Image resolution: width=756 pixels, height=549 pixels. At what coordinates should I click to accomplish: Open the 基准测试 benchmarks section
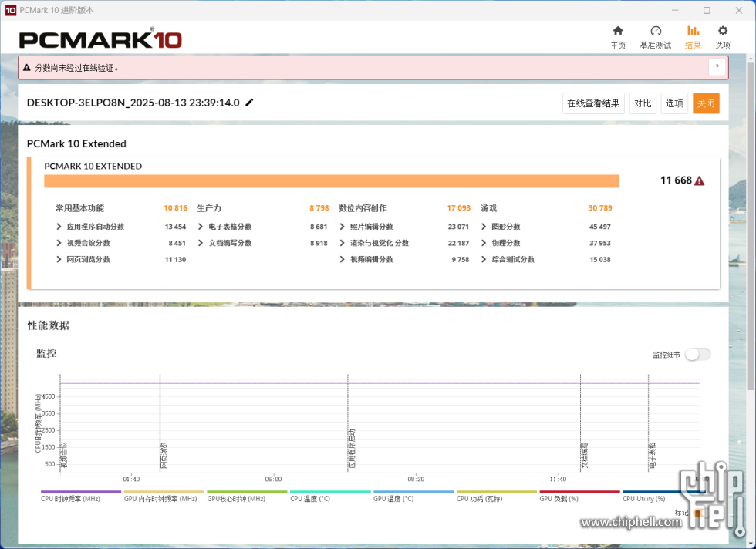pyautogui.click(x=655, y=38)
